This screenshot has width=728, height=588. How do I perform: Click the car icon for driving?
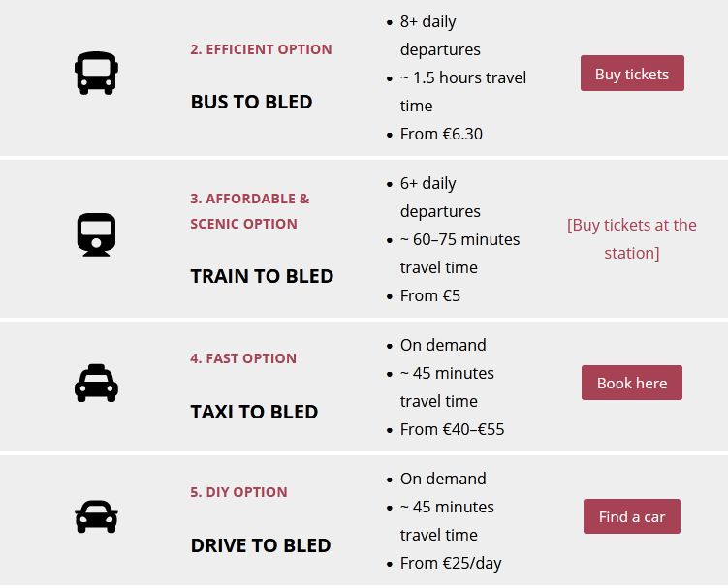[96, 516]
